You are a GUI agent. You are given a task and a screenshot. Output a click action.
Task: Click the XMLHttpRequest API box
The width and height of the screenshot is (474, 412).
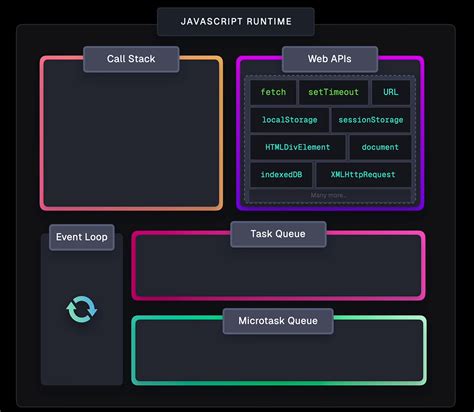363,174
